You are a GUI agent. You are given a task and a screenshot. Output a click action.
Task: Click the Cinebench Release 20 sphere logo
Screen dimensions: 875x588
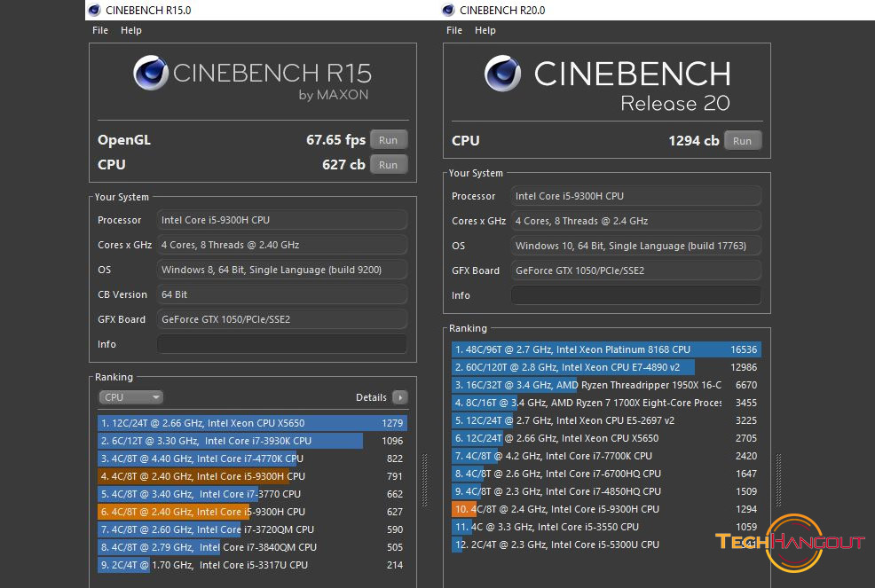tap(503, 73)
